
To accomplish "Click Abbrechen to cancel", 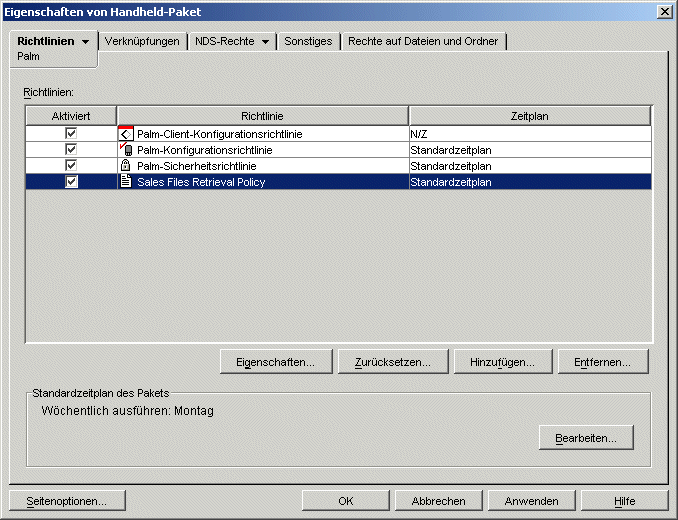I will pos(438,501).
